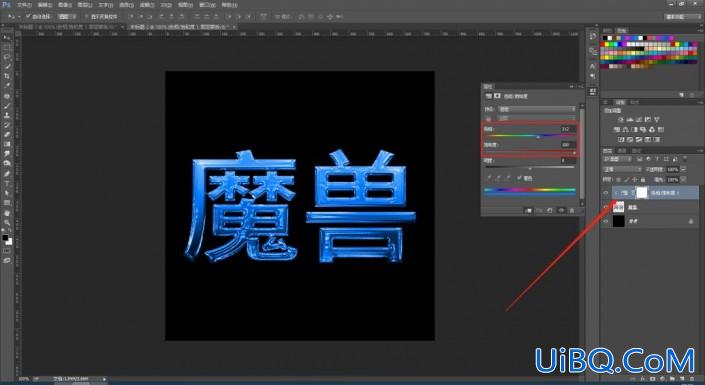This screenshot has height=385, width=705.
Task: Switch to the Styles (样式) tab
Action: [x=634, y=102]
